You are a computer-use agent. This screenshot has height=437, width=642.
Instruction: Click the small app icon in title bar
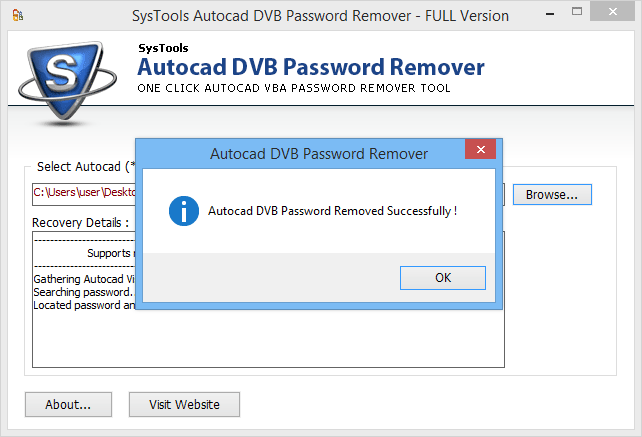18,16
